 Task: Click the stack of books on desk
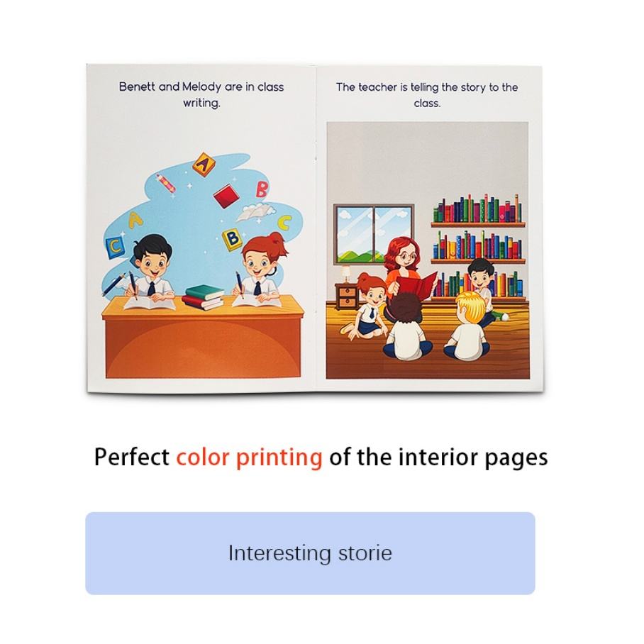(x=202, y=295)
